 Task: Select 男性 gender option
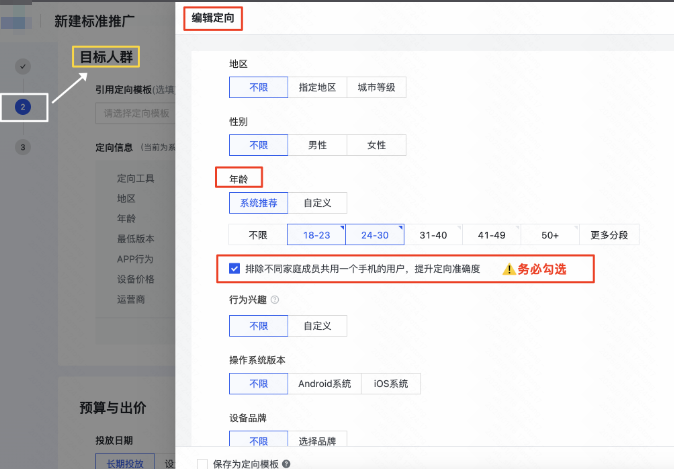317,145
